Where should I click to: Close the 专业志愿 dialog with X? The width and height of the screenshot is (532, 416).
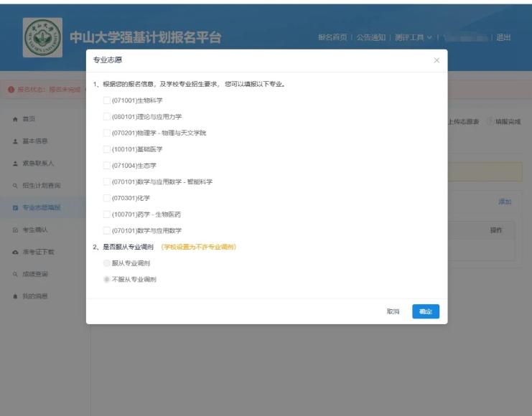point(437,60)
